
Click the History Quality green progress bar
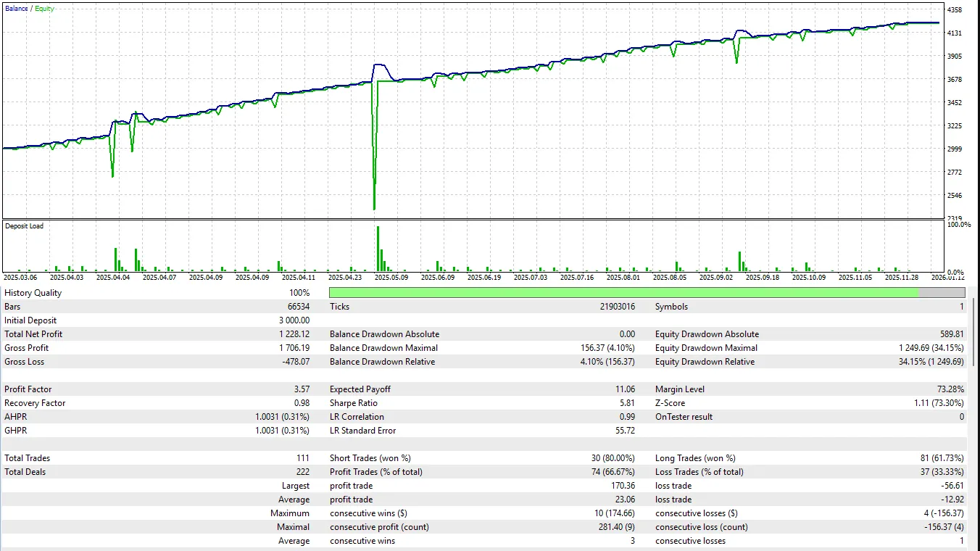click(x=623, y=293)
